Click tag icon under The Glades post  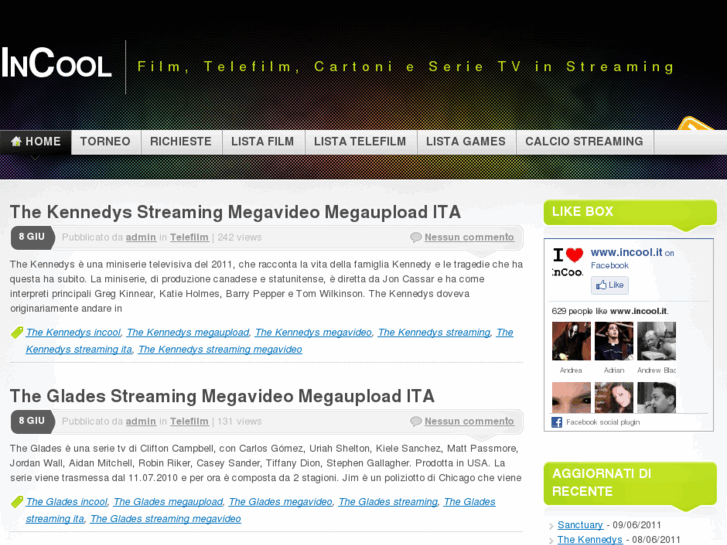[x=17, y=502]
